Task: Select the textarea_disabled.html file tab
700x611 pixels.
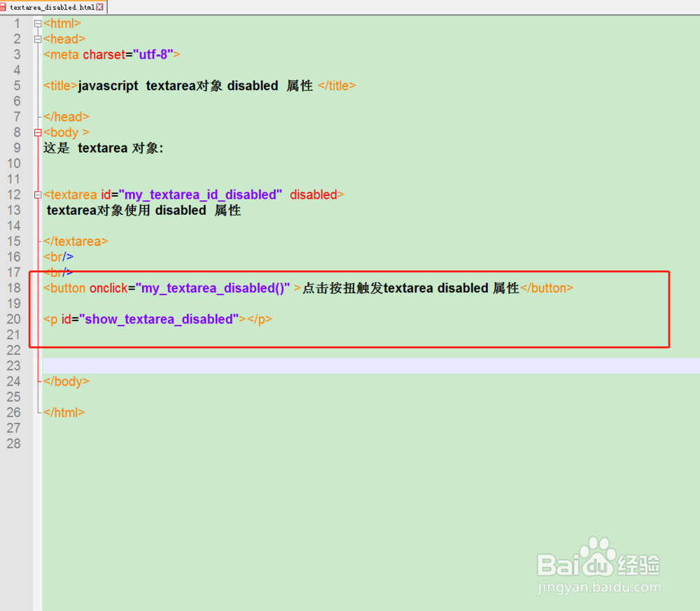Action: pyautogui.click(x=52, y=7)
